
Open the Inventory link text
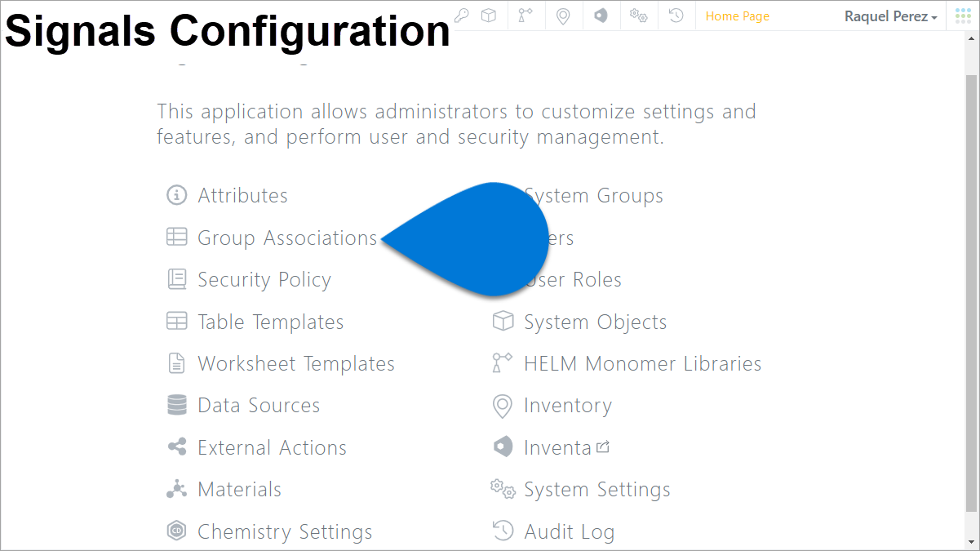(567, 406)
